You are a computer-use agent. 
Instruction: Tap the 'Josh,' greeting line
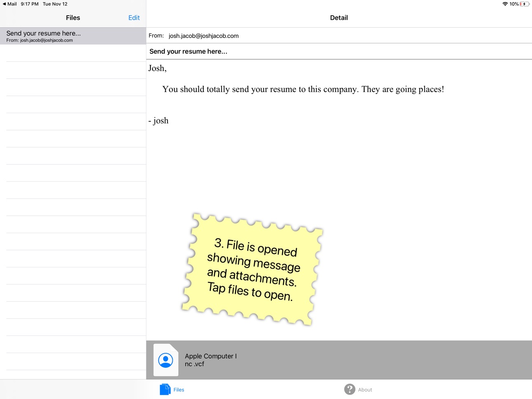pos(158,68)
